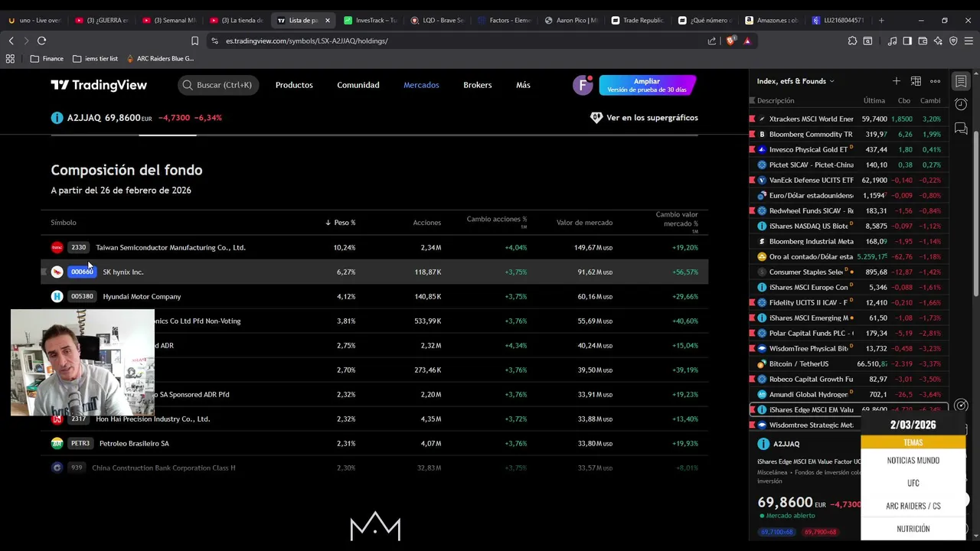Click the browser page vertical scrollbar
Image resolution: width=980 pixels, height=551 pixels.
coord(975,214)
